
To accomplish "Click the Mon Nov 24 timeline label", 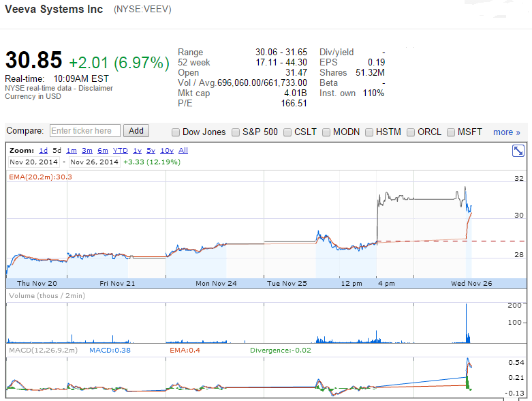I will (x=216, y=283).
